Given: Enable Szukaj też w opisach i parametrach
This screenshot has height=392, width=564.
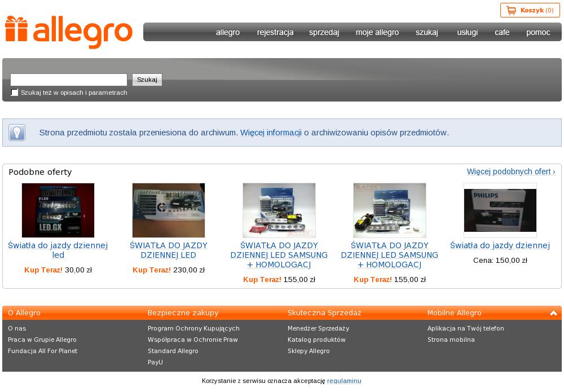Looking at the screenshot, I should (15, 93).
